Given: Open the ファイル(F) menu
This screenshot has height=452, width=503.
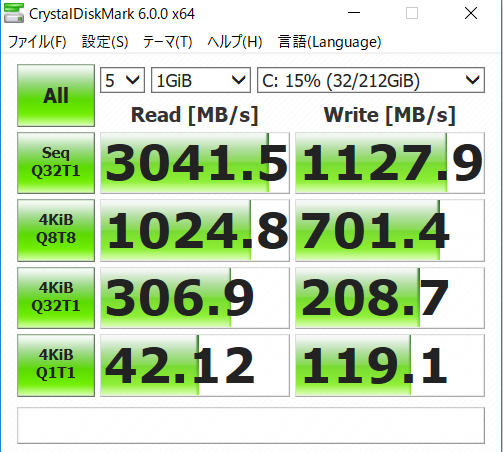Looking at the screenshot, I should (37, 42).
